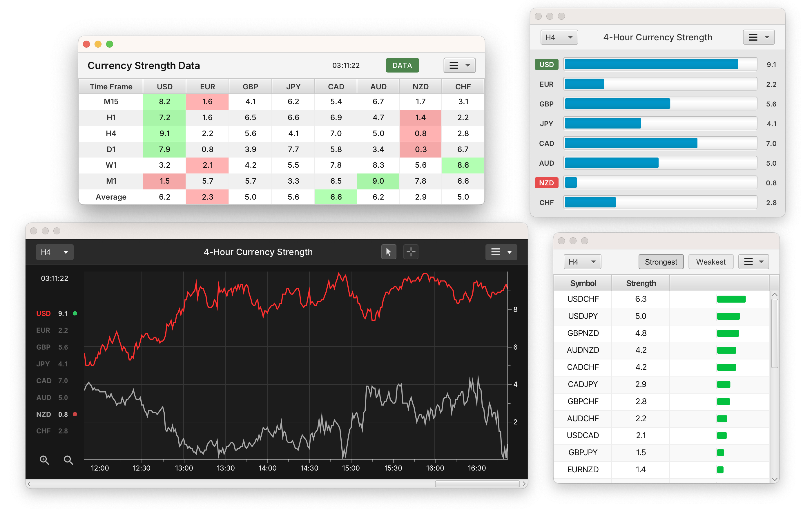Viewport: 812px width, 510px height.
Task: Select the pointer tool in the chart toolbar
Action: (389, 252)
